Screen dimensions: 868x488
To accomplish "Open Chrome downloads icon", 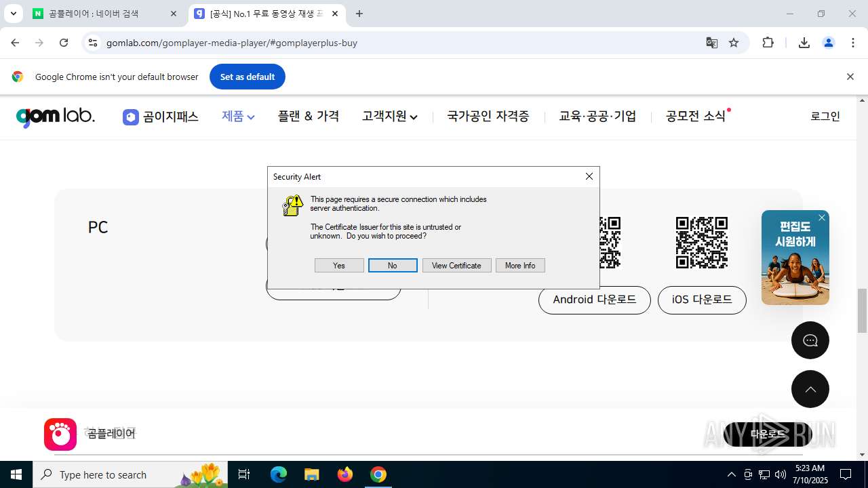I will click(804, 43).
